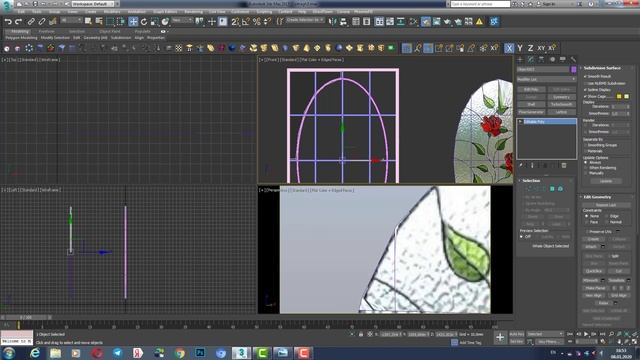Open Geometry (All) ribbon panel

coord(95,38)
